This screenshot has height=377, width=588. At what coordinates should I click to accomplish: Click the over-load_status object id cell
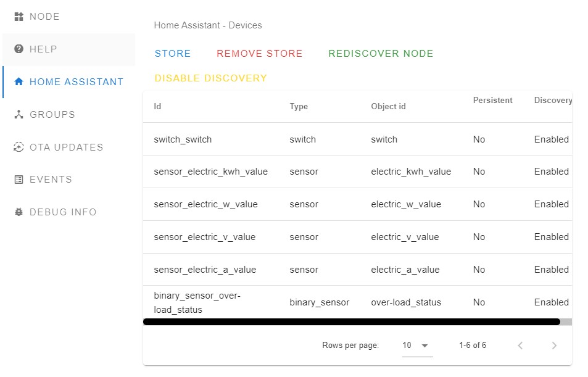coord(406,302)
